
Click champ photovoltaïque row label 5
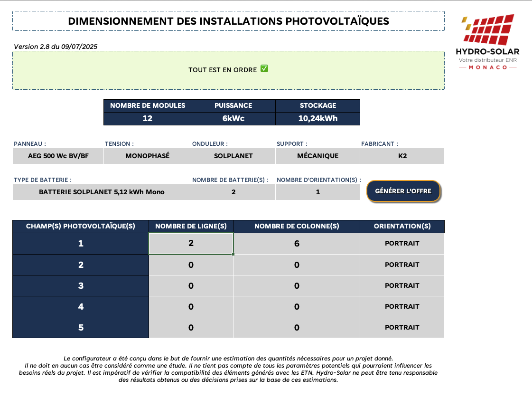coord(80,328)
